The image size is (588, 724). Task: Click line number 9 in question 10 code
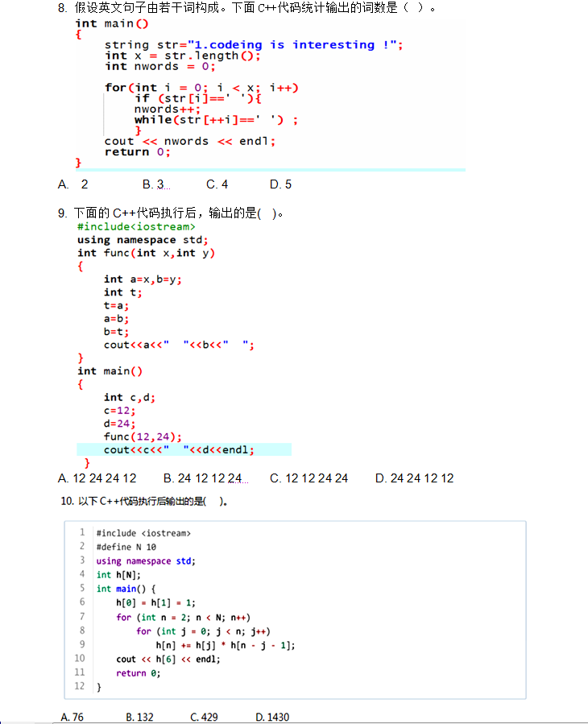80,644
